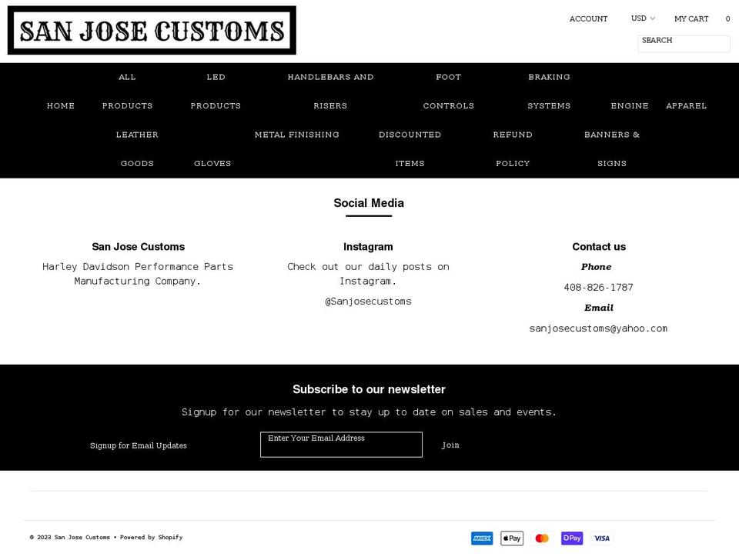Focus the Search input field
Viewport: 739px width, 560px height.
[x=684, y=43]
